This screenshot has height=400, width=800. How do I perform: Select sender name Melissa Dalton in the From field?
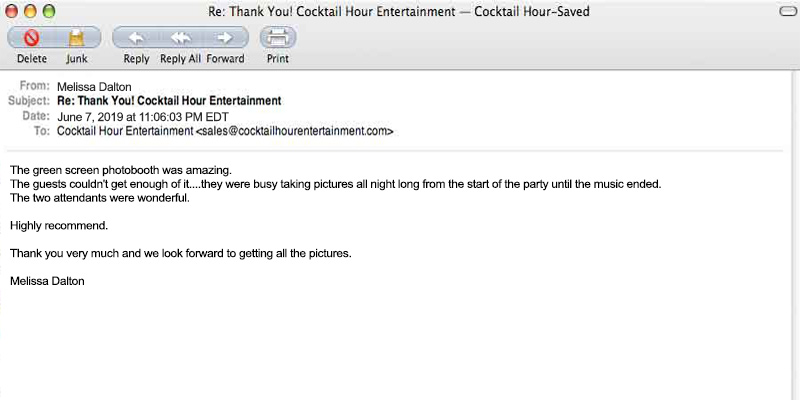tap(95, 86)
